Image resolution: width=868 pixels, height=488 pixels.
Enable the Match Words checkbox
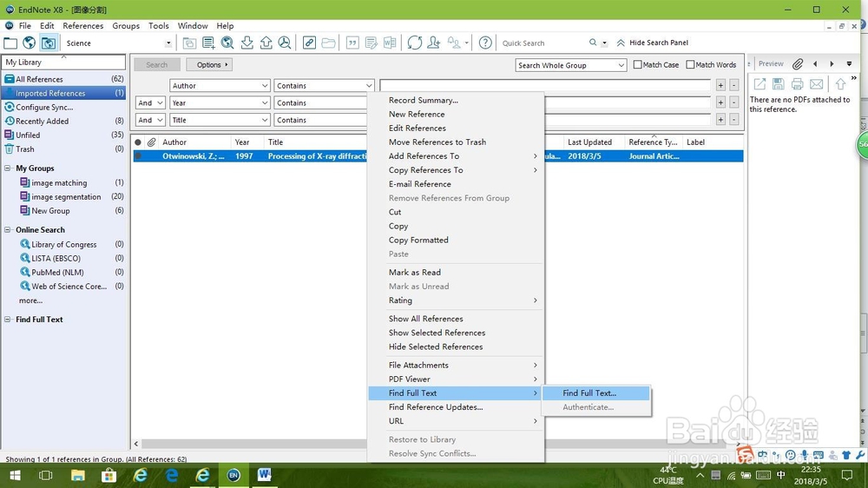(690, 65)
